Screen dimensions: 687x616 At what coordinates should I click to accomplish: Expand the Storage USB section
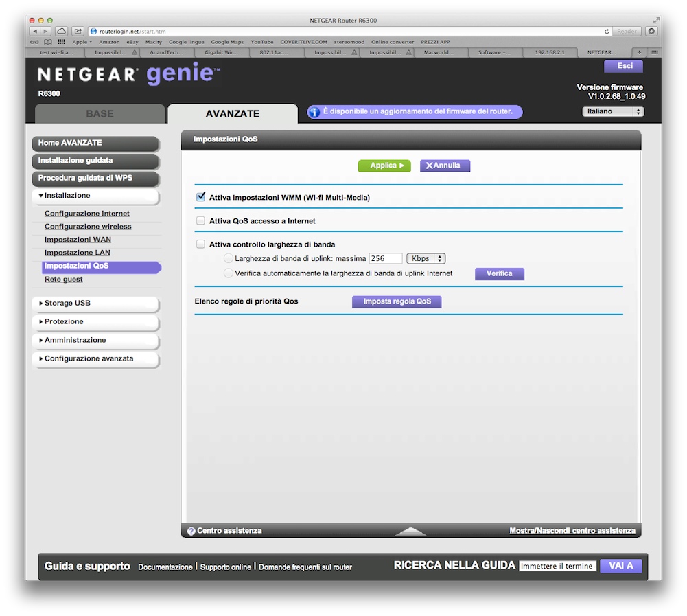coord(95,304)
